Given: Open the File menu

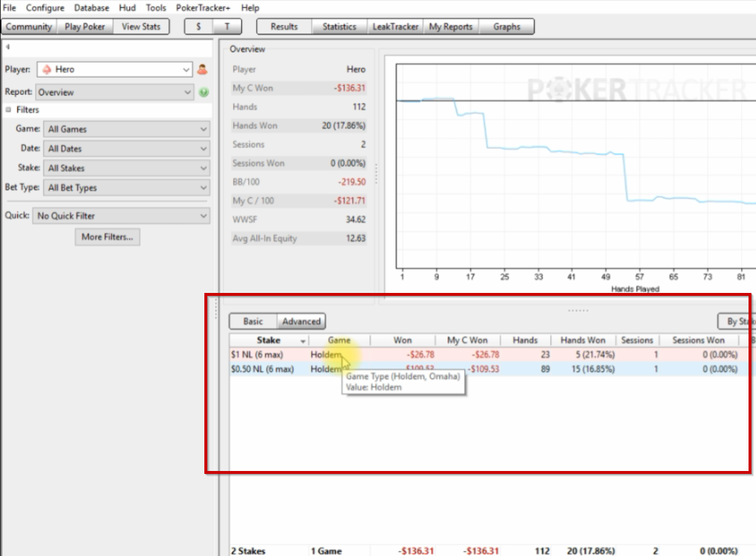Looking at the screenshot, I should point(10,8).
